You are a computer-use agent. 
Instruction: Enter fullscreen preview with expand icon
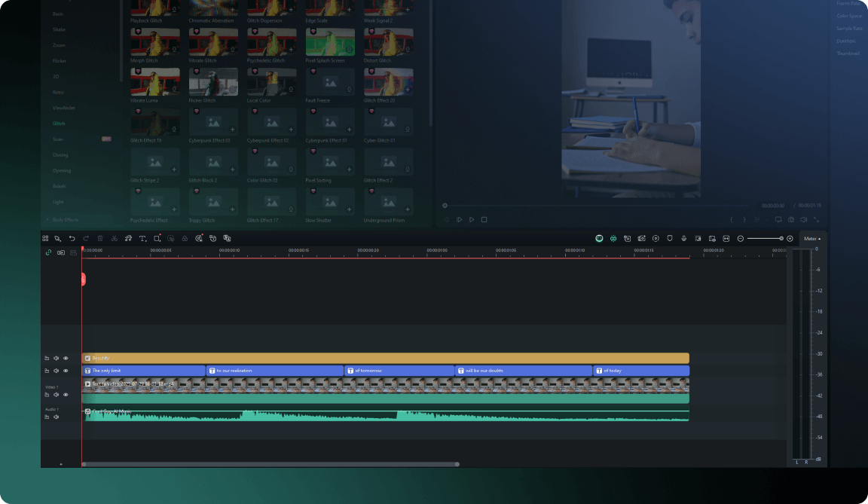(817, 220)
